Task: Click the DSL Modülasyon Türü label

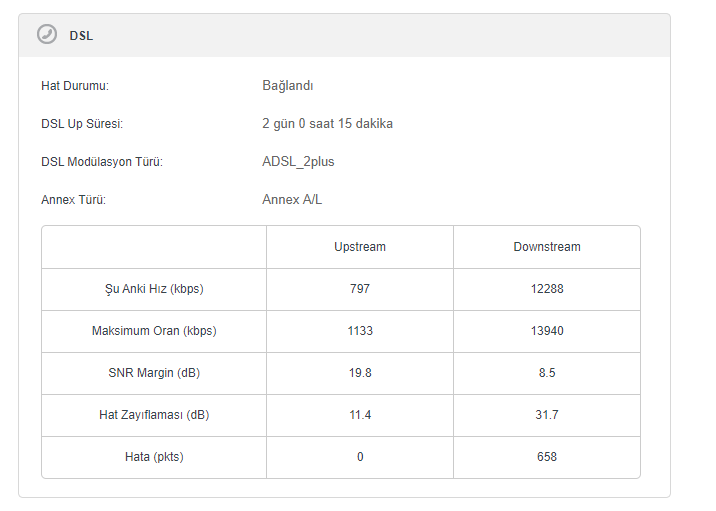Action: pyautogui.click(x=101, y=162)
